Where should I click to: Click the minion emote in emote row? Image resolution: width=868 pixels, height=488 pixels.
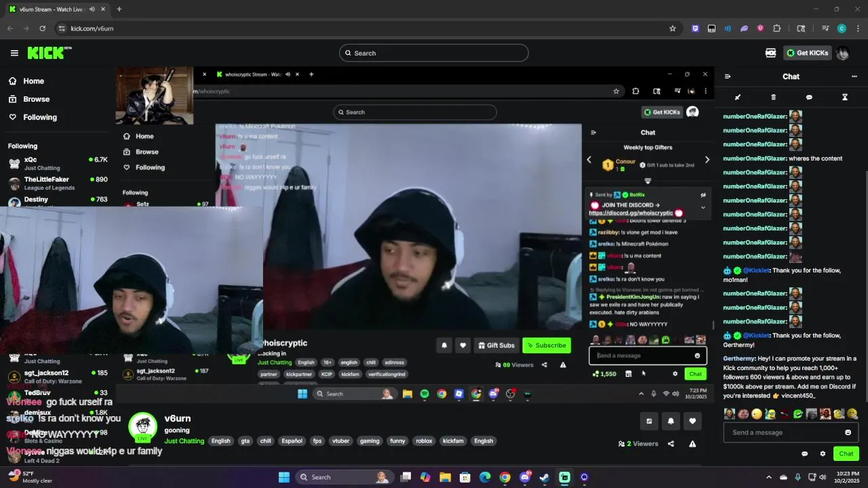(x=770, y=413)
